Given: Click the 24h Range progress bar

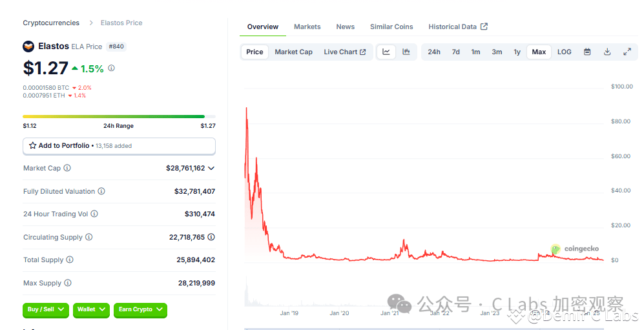Looking at the screenshot, I should pyautogui.click(x=119, y=117).
